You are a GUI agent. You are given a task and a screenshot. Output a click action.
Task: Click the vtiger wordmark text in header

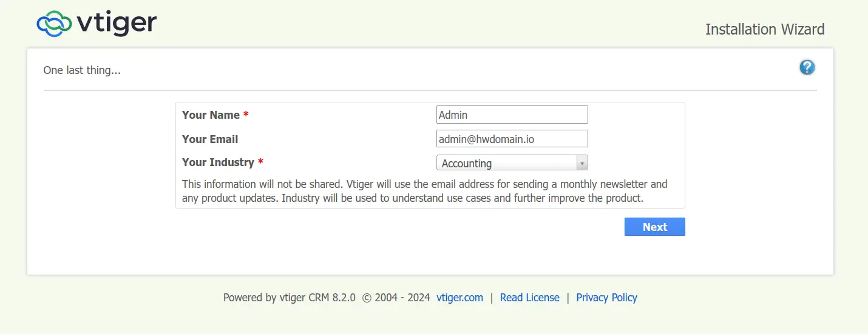point(117,24)
